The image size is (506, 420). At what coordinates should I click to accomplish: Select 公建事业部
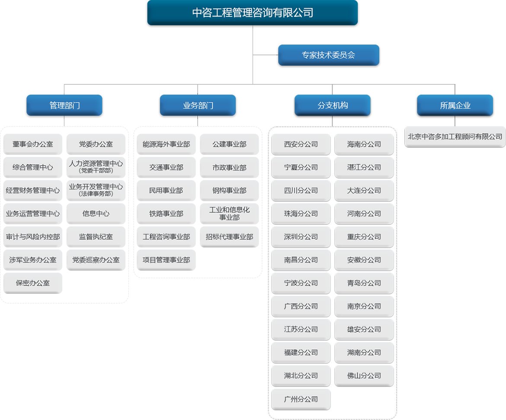click(230, 144)
